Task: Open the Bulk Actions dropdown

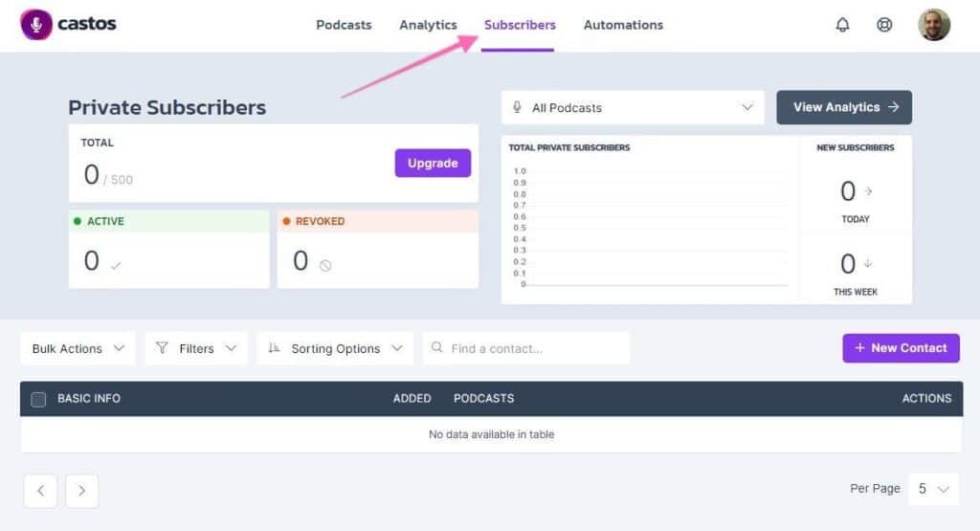Action: [78, 348]
